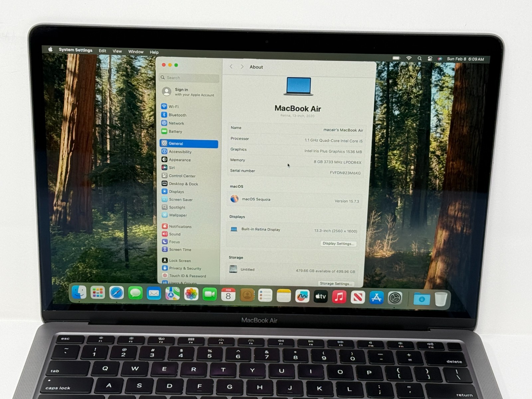Select Control Center in the settings sidebar

(x=189, y=176)
